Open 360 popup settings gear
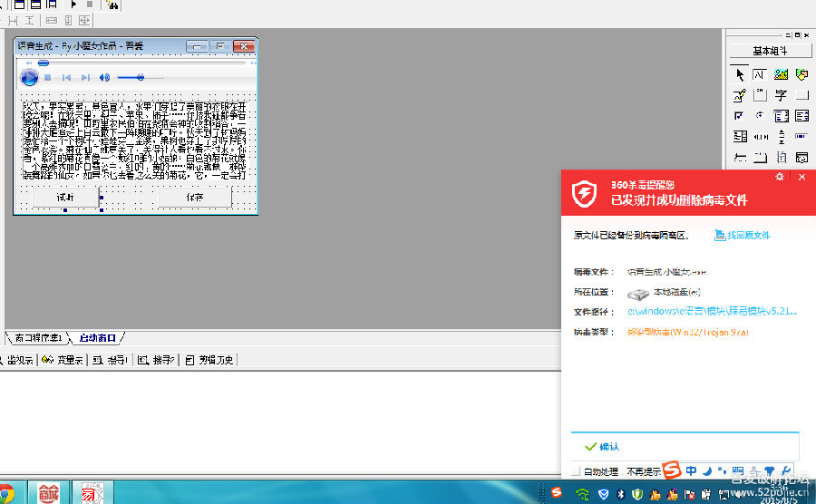The height and width of the screenshot is (504, 816). 780,177
